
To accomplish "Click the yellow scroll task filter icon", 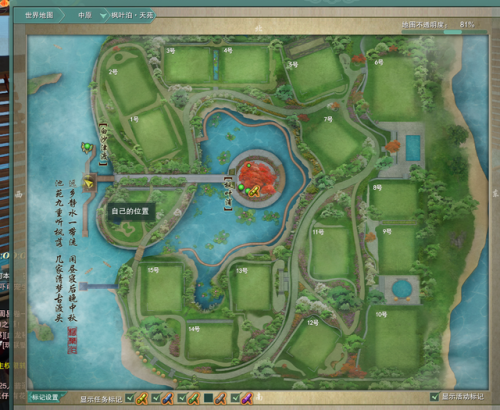I will click(x=142, y=398).
